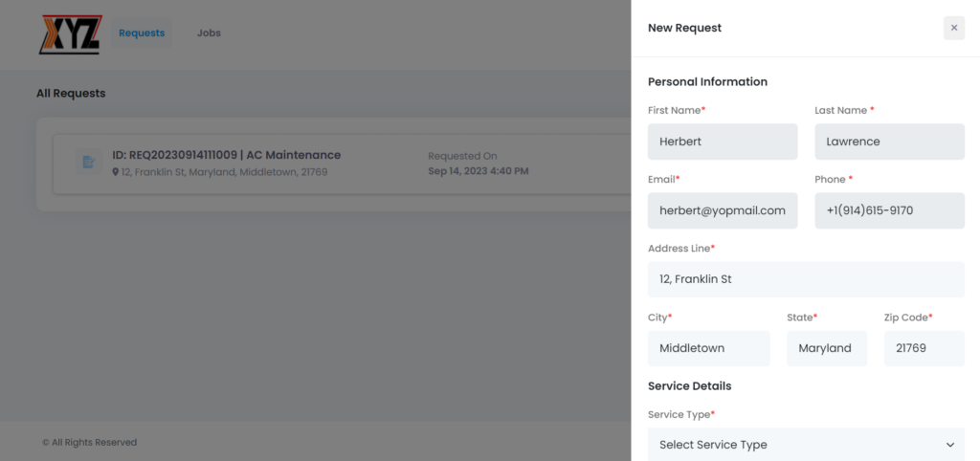
Task: Click the request document icon
Action: [x=89, y=163]
